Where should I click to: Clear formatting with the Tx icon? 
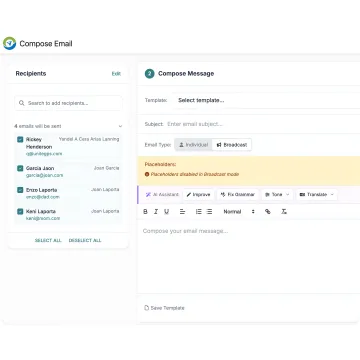(284, 212)
